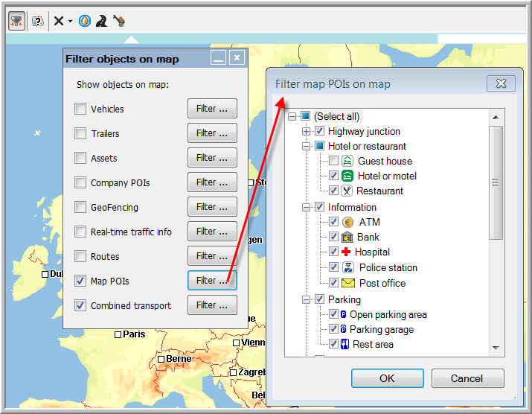This screenshot has height=414, width=532.
Task: Open dropdown arrow next to X icon
Action: (70, 22)
